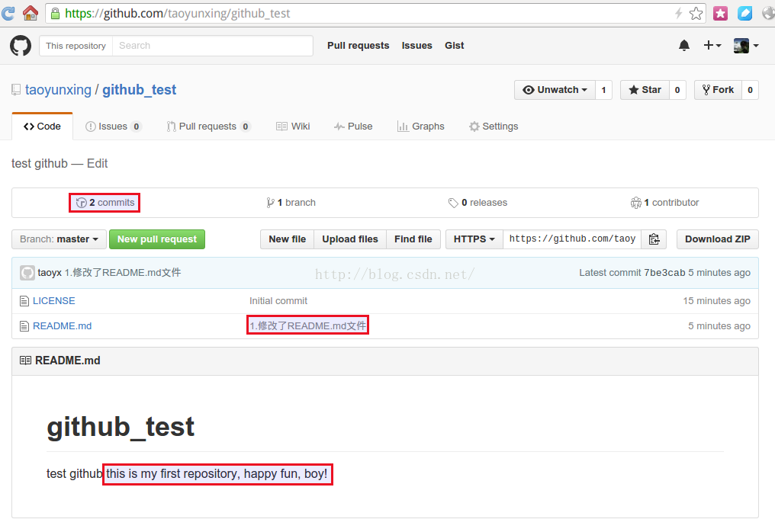View the 0 releases link

point(478,203)
